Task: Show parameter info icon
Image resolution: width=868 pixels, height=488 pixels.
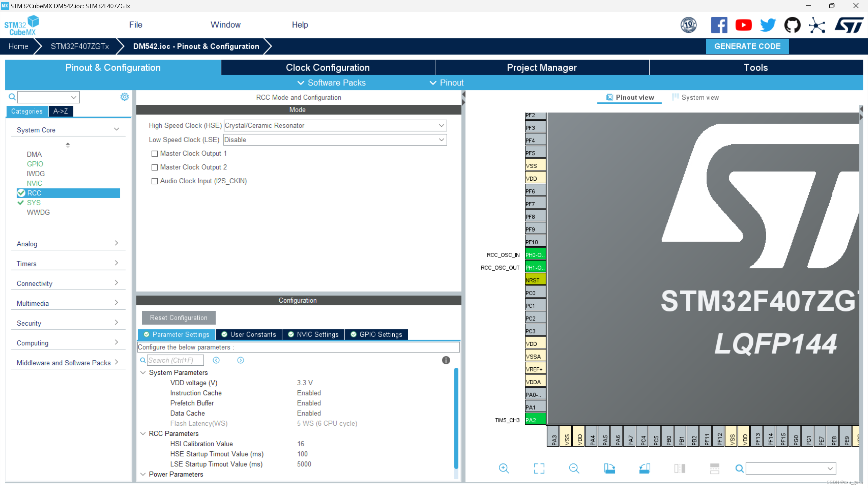Action: tap(446, 360)
